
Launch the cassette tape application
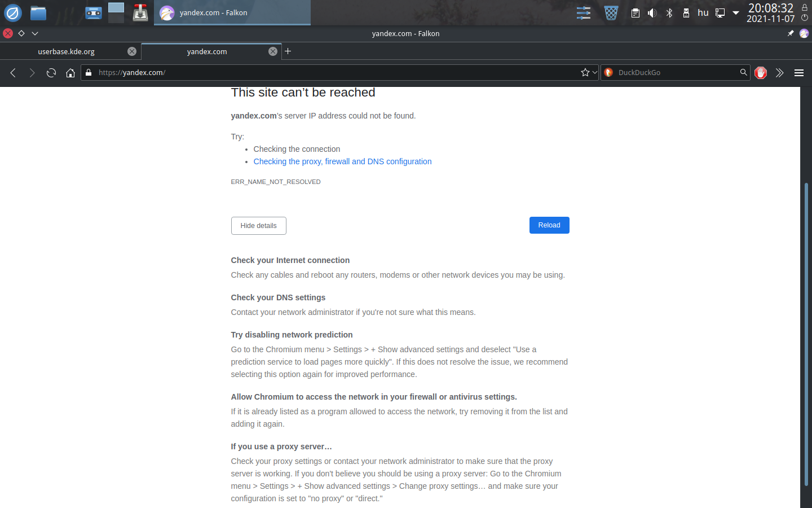point(93,12)
